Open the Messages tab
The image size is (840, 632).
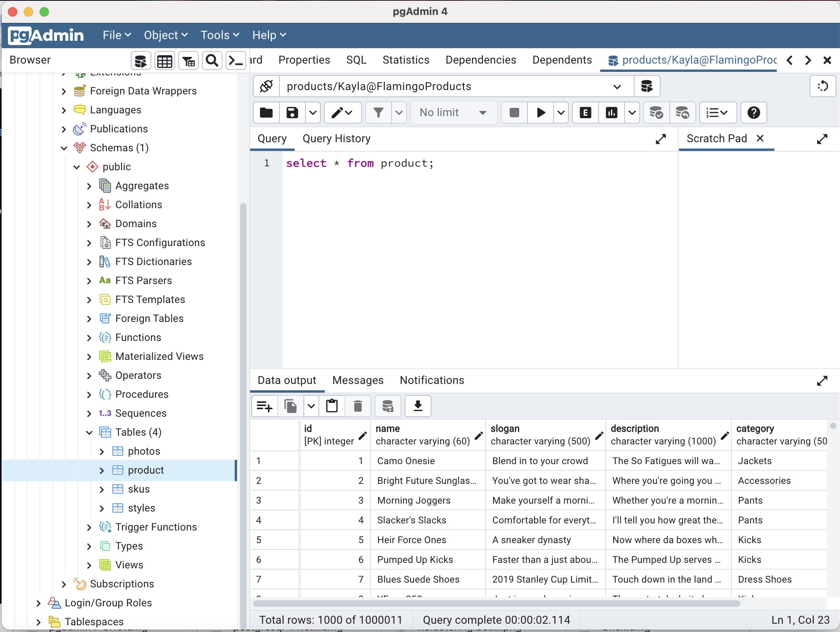coord(358,380)
